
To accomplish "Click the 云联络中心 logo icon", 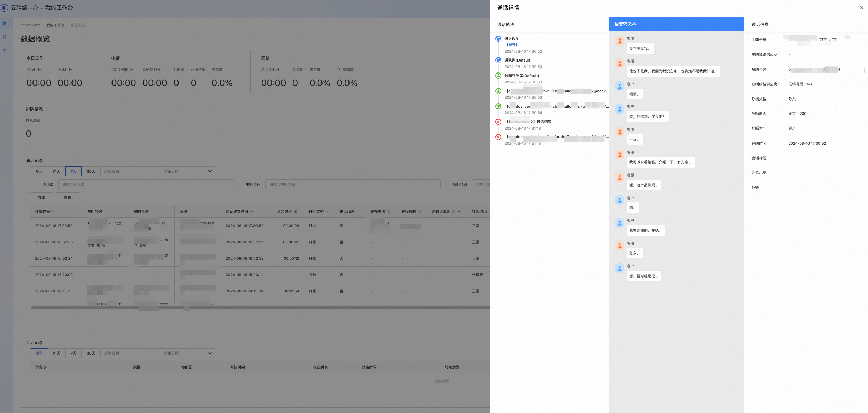I will pos(4,8).
